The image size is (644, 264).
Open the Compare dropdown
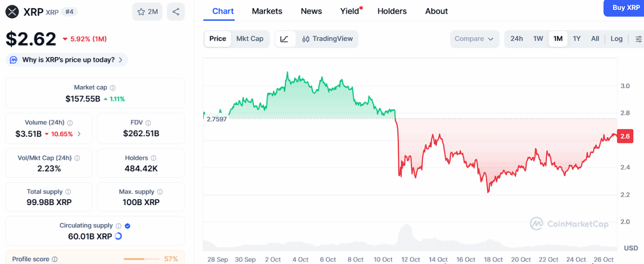474,39
